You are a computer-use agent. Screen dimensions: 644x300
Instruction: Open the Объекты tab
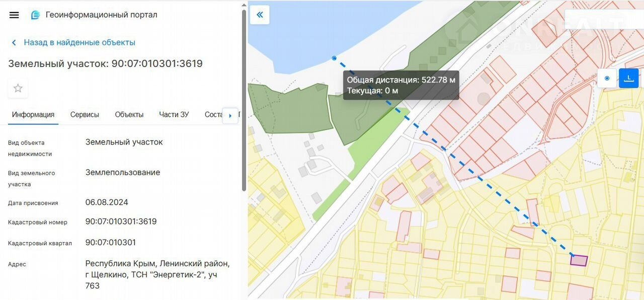[x=129, y=115]
